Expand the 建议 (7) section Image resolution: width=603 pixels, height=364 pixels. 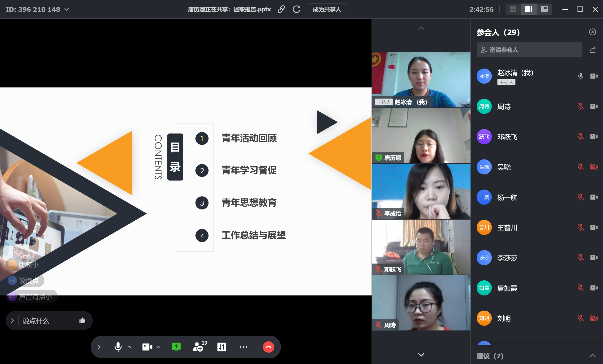point(592,356)
